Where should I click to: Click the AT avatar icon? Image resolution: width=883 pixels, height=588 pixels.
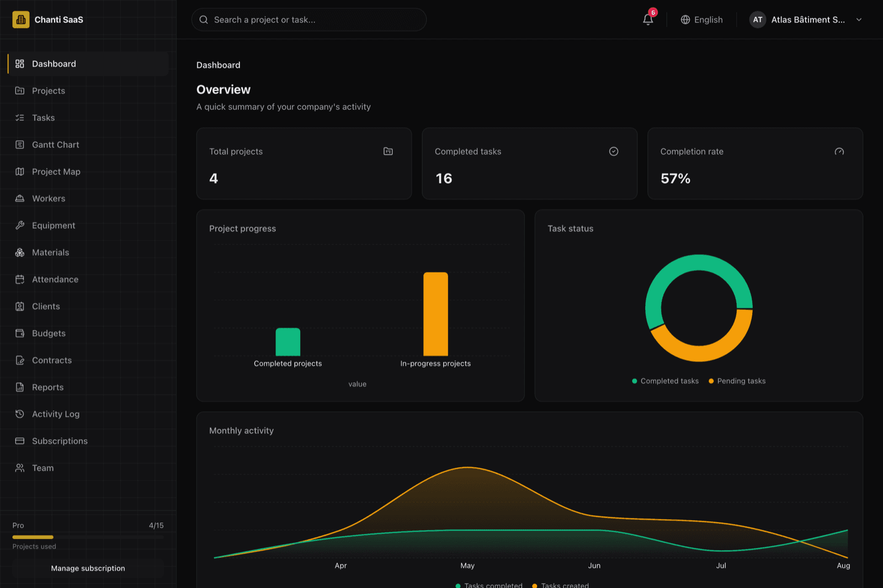pyautogui.click(x=758, y=20)
